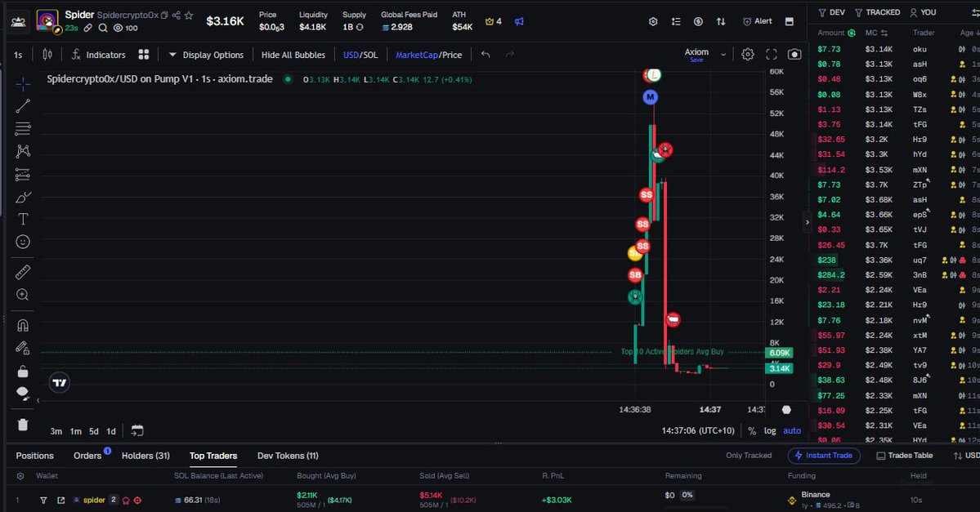Select the text annotation tool
The height and width of the screenshot is (512, 980).
(23, 219)
